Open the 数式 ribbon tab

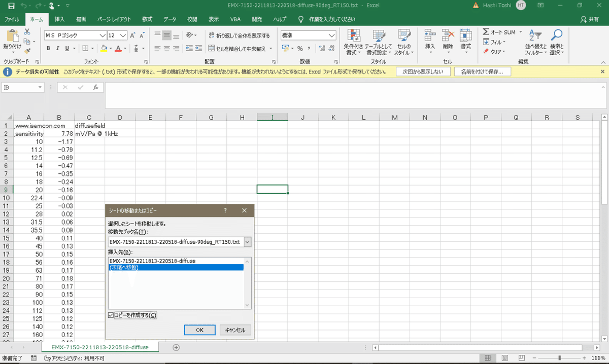pyautogui.click(x=147, y=19)
